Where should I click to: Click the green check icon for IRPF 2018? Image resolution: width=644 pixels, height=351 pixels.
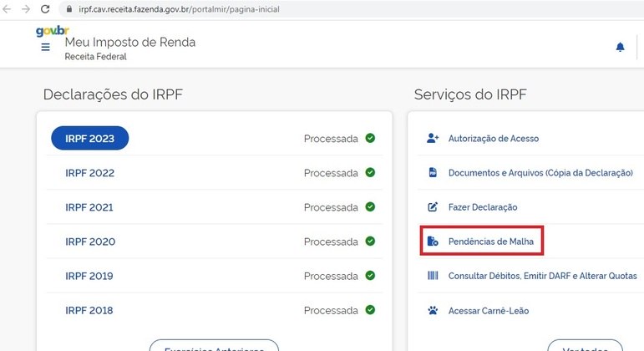click(x=370, y=310)
